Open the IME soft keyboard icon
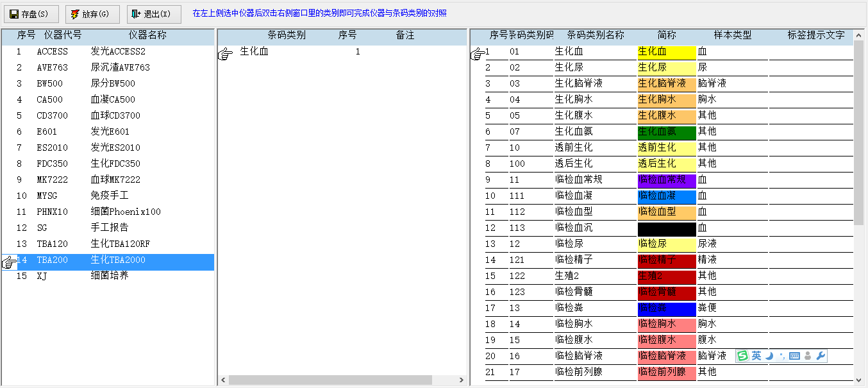 click(794, 356)
